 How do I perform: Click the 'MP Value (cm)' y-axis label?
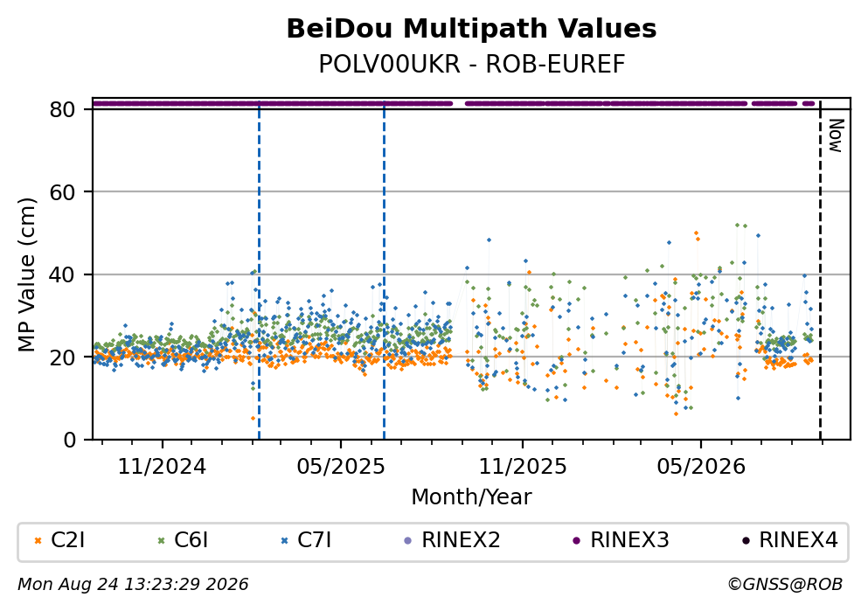26,274
